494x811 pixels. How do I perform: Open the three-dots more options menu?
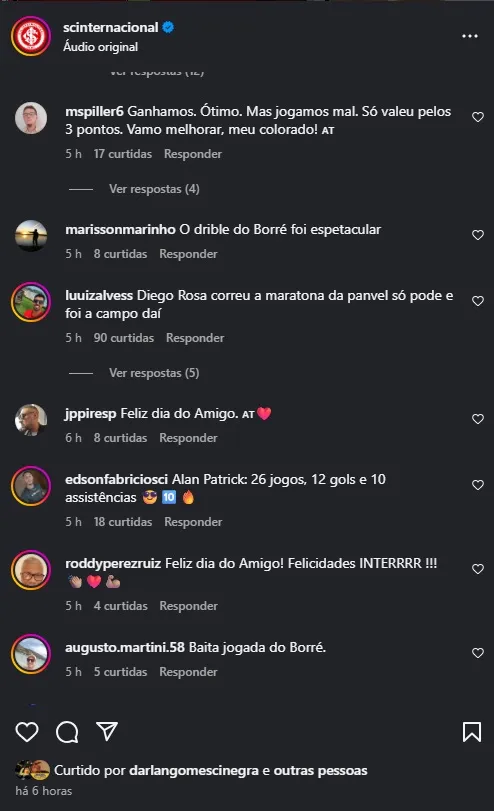point(470,36)
